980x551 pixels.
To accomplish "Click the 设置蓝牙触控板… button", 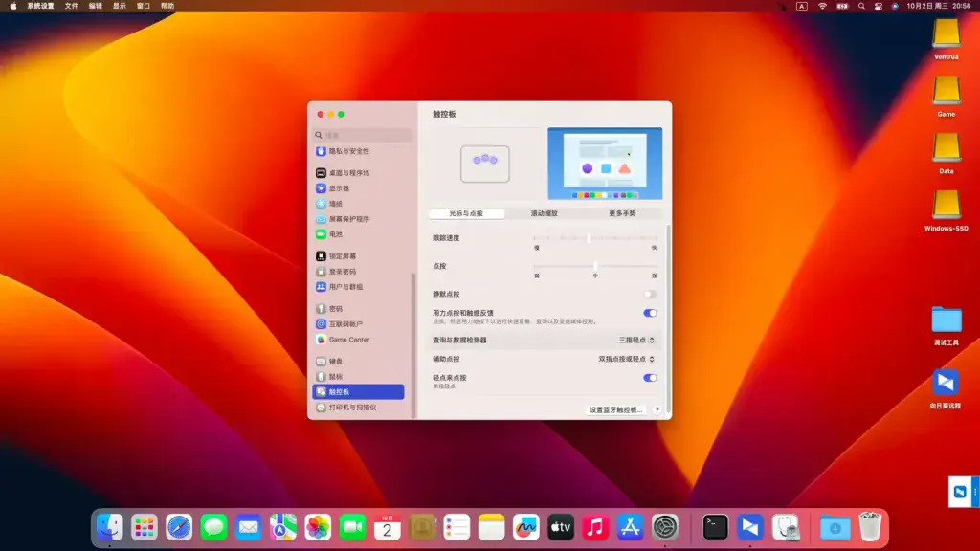I will coord(615,410).
